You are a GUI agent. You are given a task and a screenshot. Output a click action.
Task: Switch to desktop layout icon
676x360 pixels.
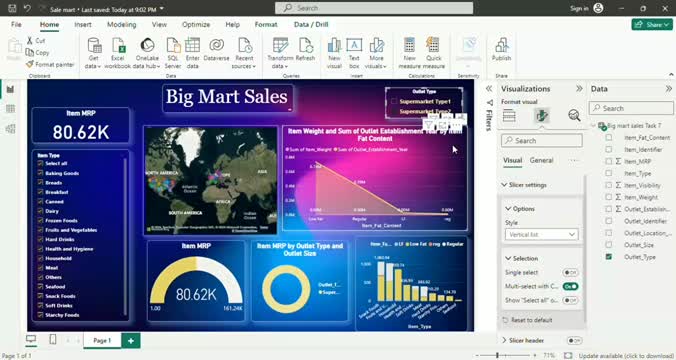click(31, 340)
